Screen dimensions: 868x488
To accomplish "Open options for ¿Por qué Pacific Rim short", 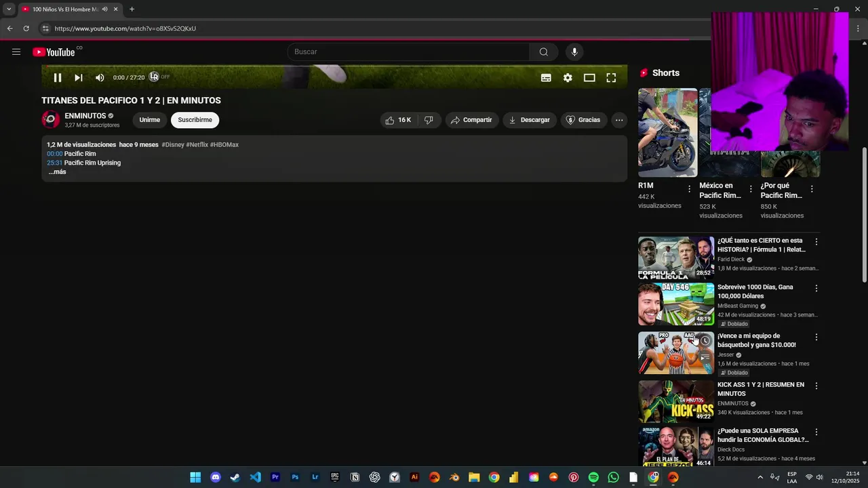I will click(812, 189).
